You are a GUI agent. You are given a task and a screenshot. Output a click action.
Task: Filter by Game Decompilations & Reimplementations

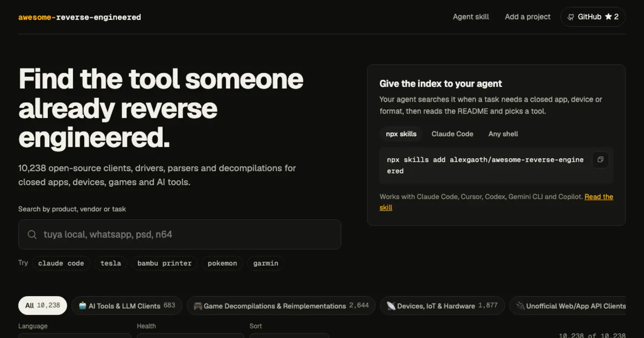281,306
